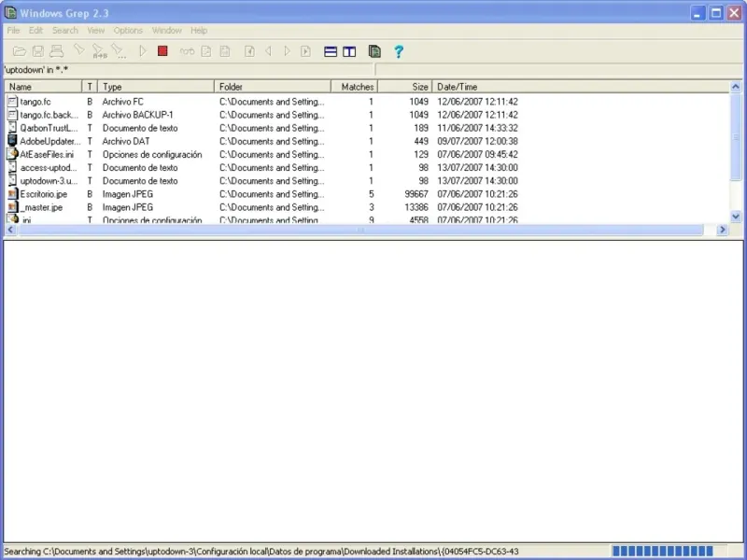Stop the search with red square

coord(162,51)
